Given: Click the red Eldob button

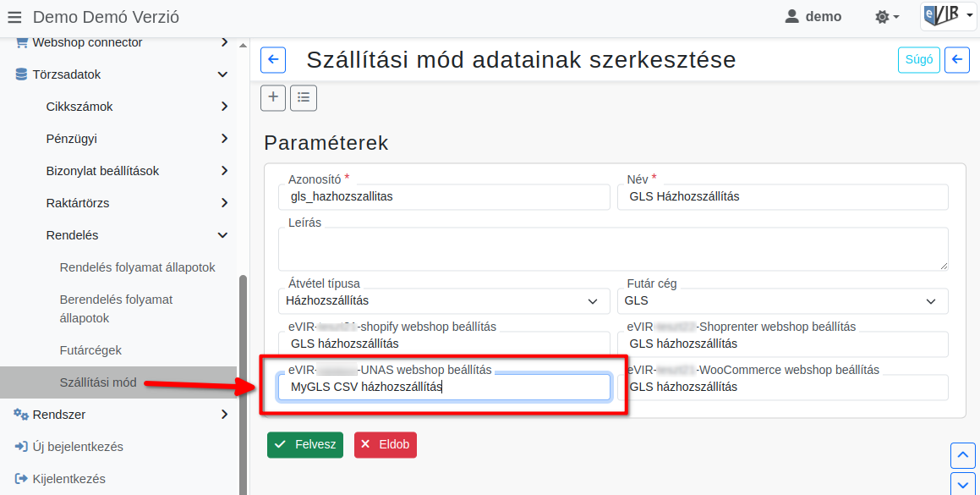Looking at the screenshot, I should [385, 445].
